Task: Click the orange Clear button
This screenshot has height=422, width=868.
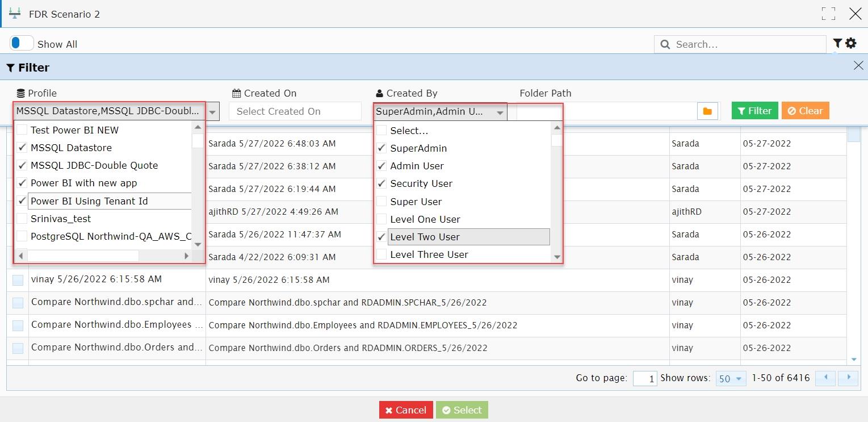Action: [805, 111]
